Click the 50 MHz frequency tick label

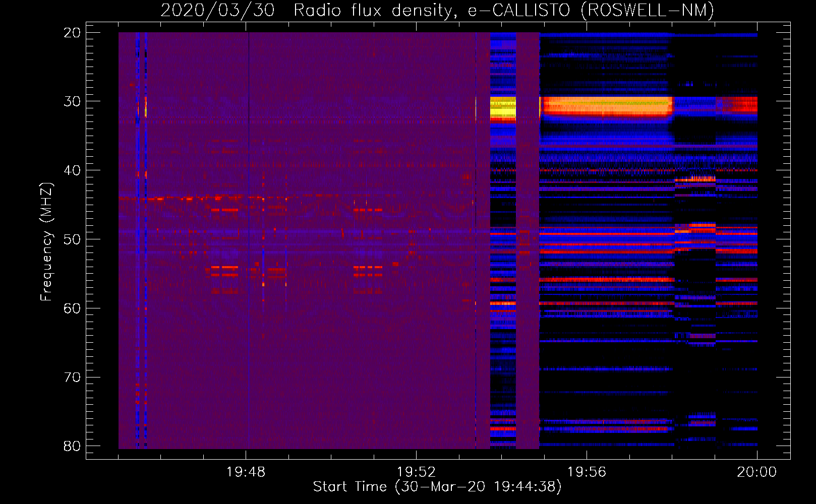tap(72, 239)
